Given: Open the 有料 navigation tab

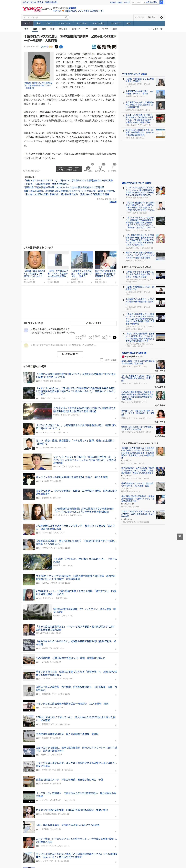Looking at the screenshot, I should click(128, 24).
